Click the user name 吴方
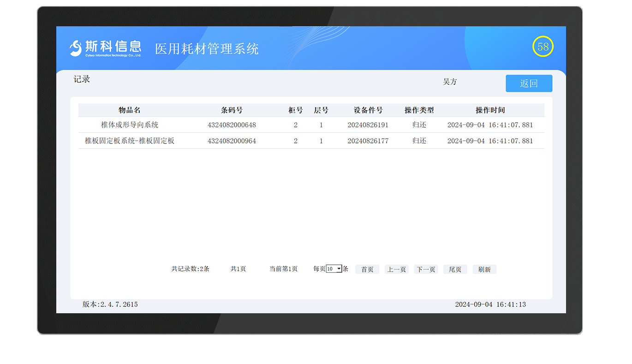This screenshot has height=364, width=632. 450,82
